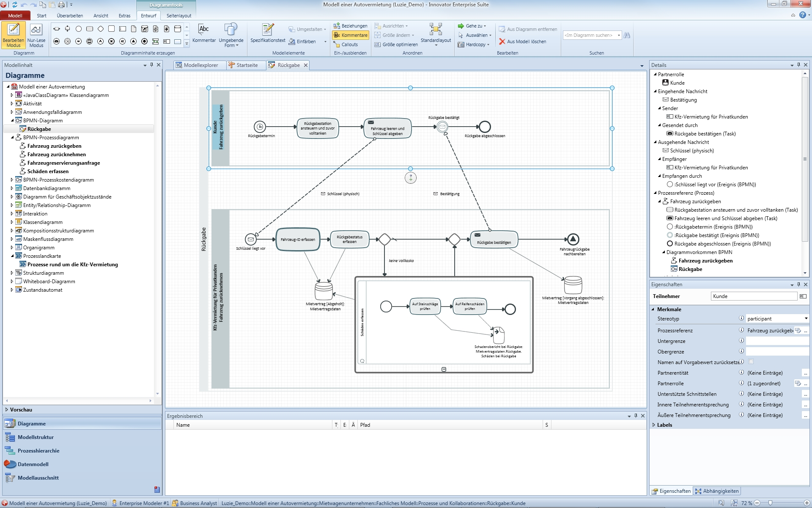The height and width of the screenshot is (508, 812).
Task: Choose the data store cylinder shape
Action: [178, 29]
